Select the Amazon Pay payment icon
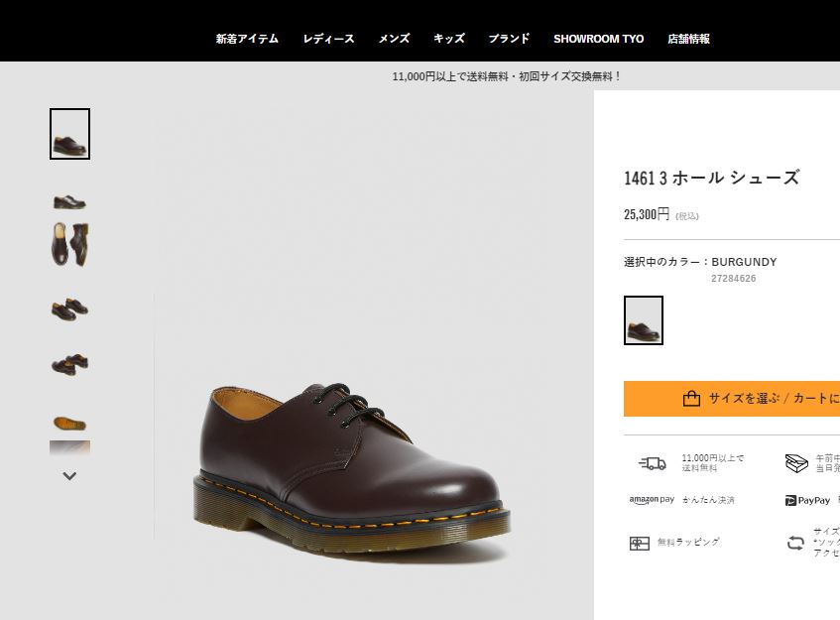 (x=652, y=500)
